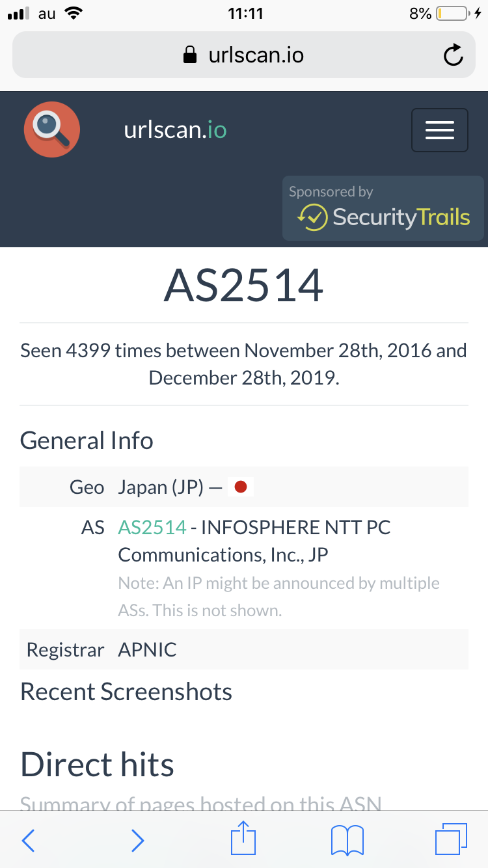
Task: Tap the Safari forward arrow
Action: tap(137, 841)
